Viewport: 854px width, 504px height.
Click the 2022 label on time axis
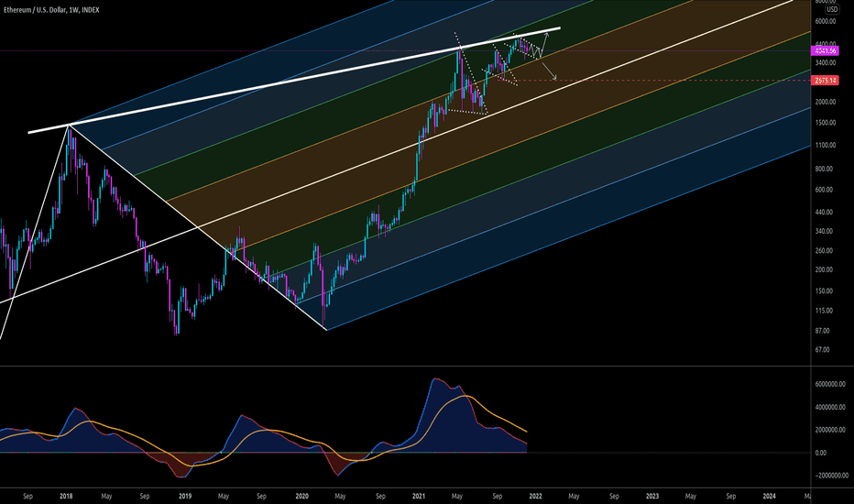(535, 497)
